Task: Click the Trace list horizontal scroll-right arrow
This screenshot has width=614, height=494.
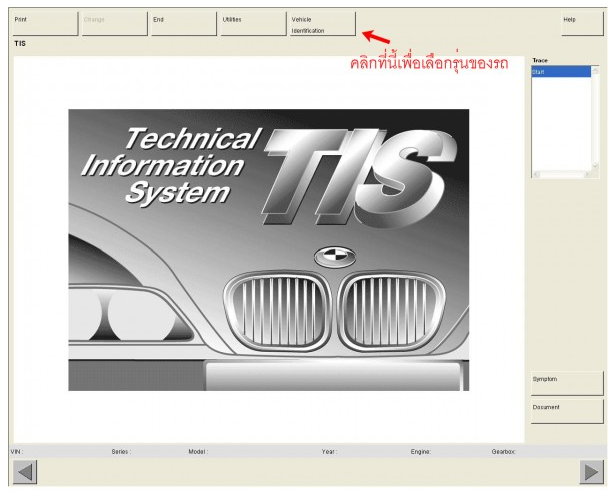Action: point(590,176)
